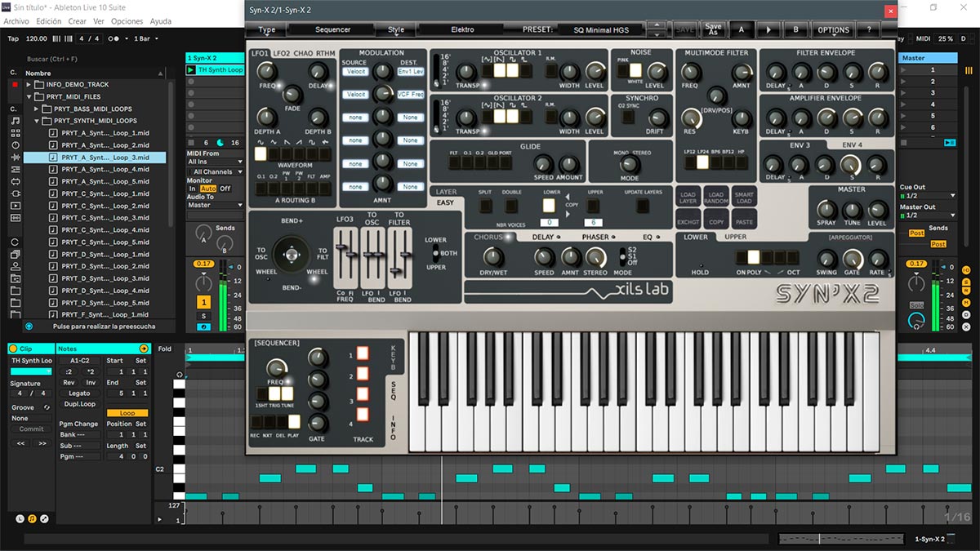Open the Sounds category icon in Ableton browser

pyautogui.click(x=15, y=120)
